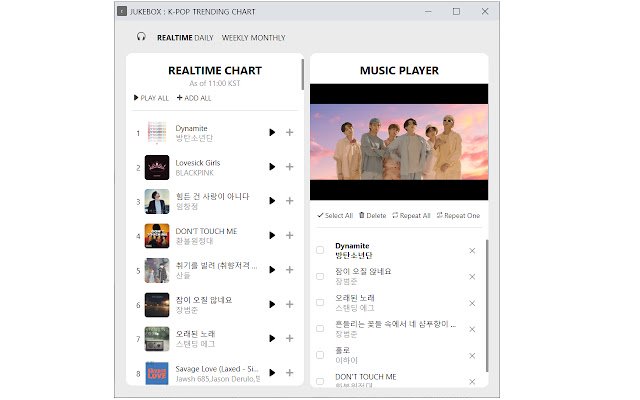Maximize the Jukebox window
Screen dimensions: 640x400
pos(456,11)
